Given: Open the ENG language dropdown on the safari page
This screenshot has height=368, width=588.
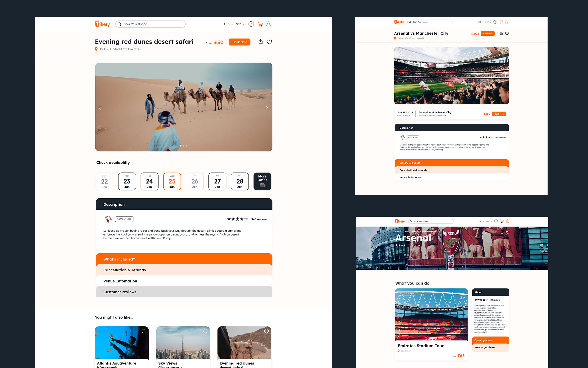Looking at the screenshot, I should pos(228,24).
